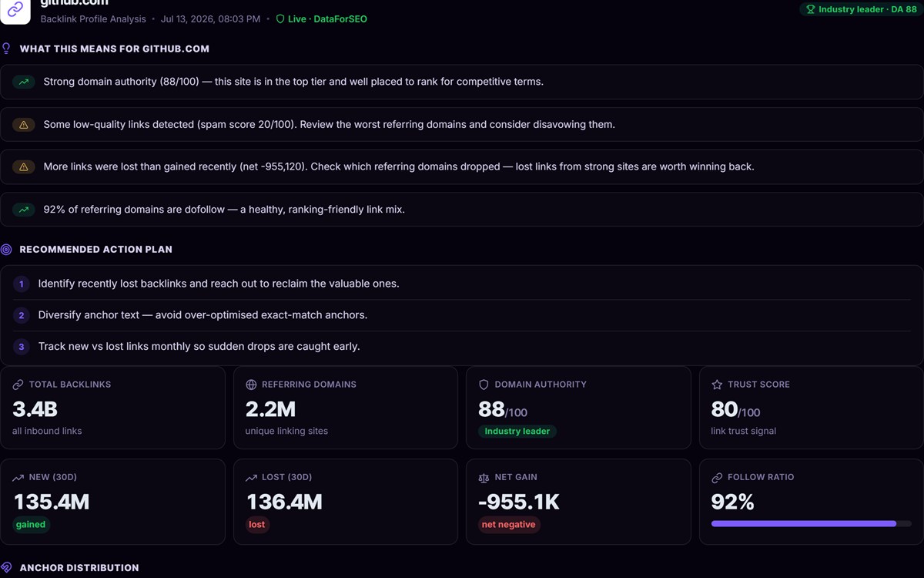
Task: Click the More links were lost than gained text
Action: [x=399, y=167]
